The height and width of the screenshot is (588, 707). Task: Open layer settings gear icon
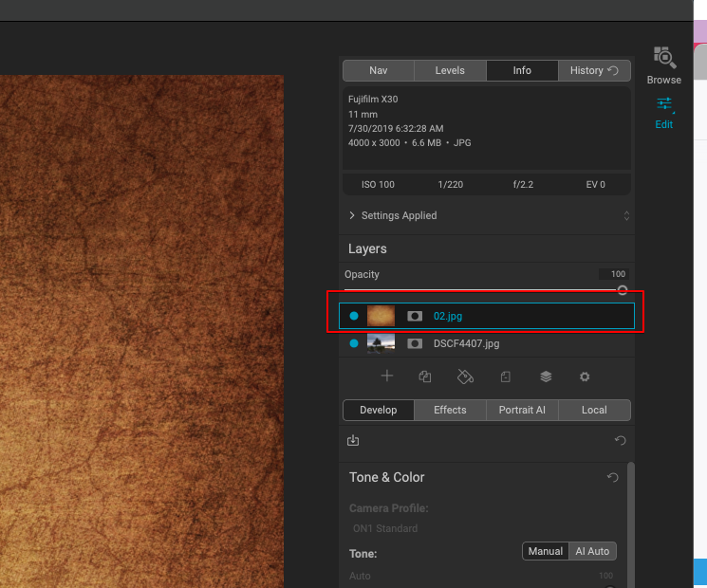(585, 377)
